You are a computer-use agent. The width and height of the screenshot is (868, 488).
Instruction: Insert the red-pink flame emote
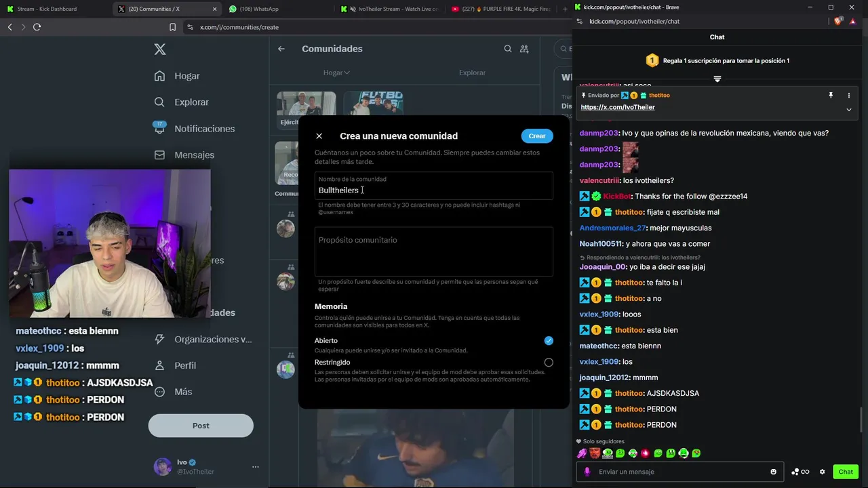pos(646,453)
